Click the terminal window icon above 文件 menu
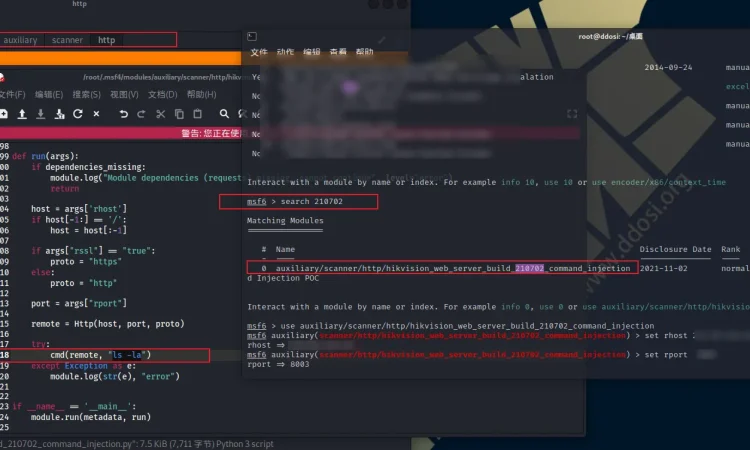This screenshot has height=450, width=750. pyautogui.click(x=252, y=37)
